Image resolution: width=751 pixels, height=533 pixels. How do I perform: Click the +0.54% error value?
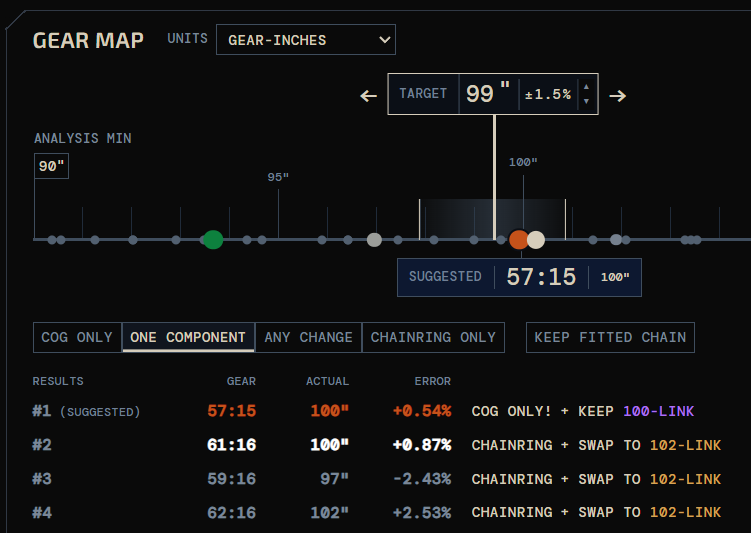point(422,411)
